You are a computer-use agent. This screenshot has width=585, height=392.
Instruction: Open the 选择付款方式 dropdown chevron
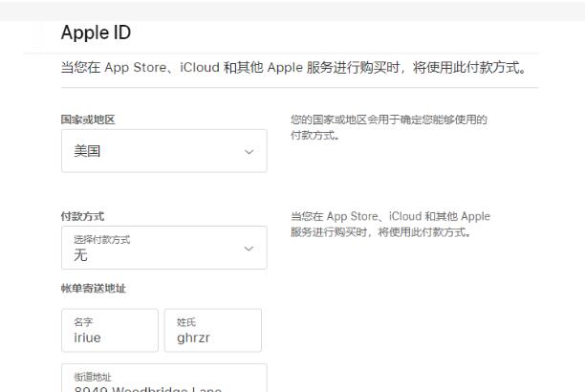pos(249,249)
